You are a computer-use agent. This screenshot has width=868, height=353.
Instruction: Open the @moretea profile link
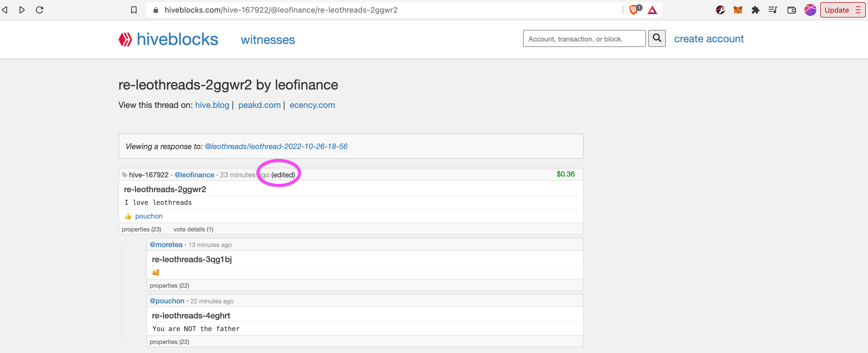click(x=166, y=245)
